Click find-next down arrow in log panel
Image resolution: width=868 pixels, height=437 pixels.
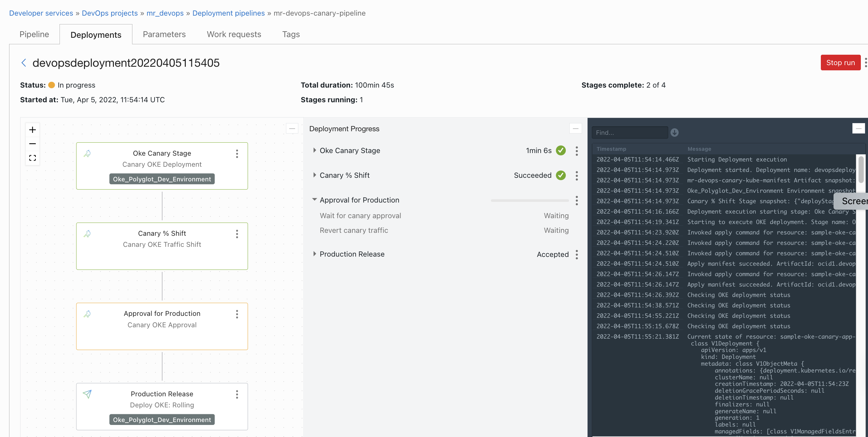[674, 133]
